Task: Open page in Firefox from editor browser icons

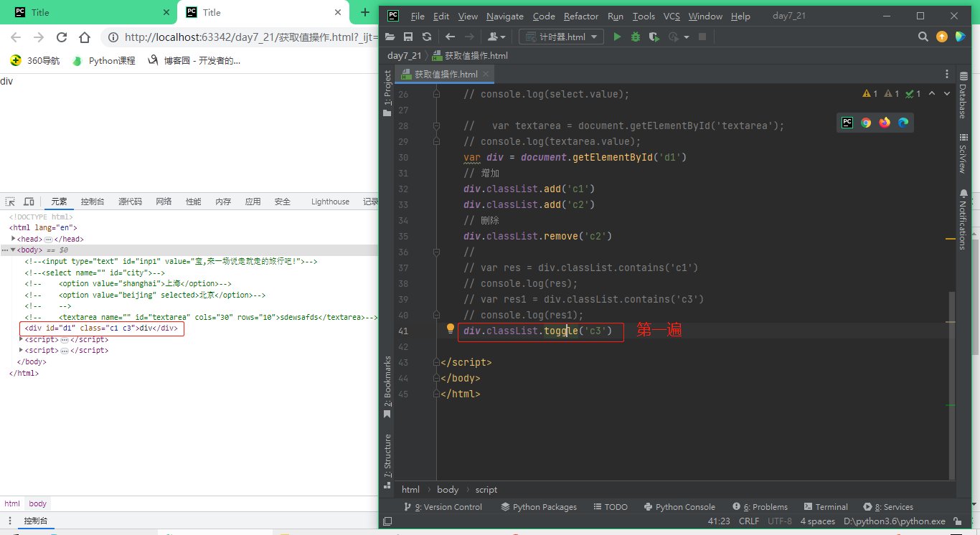Action: pyautogui.click(x=885, y=123)
